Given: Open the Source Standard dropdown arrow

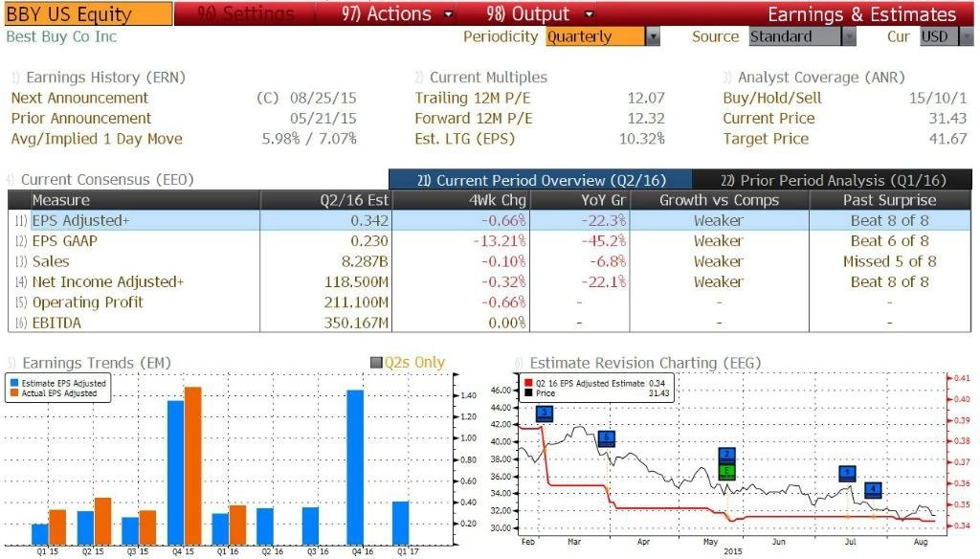Looking at the screenshot, I should pyautogui.click(x=848, y=37).
